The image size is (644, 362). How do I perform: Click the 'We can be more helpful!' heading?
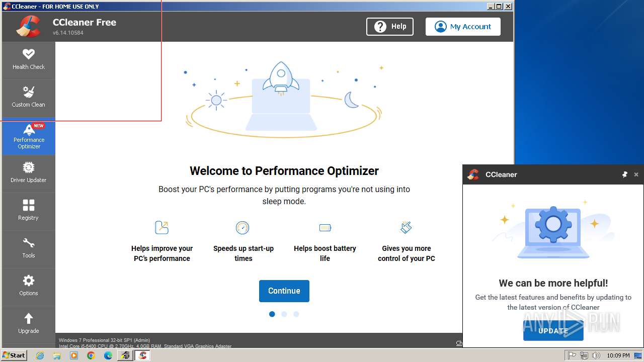pos(553,283)
